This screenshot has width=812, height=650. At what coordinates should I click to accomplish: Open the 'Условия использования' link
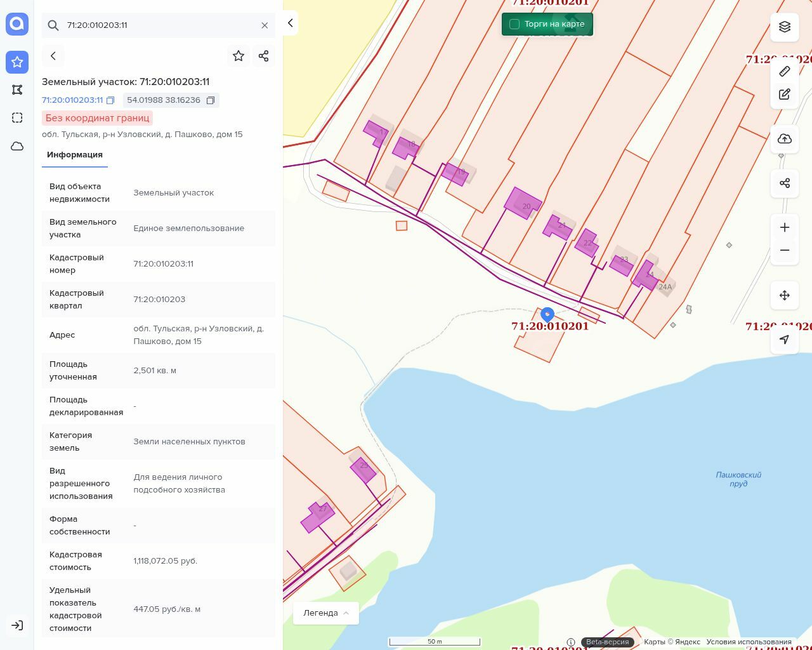(x=749, y=642)
